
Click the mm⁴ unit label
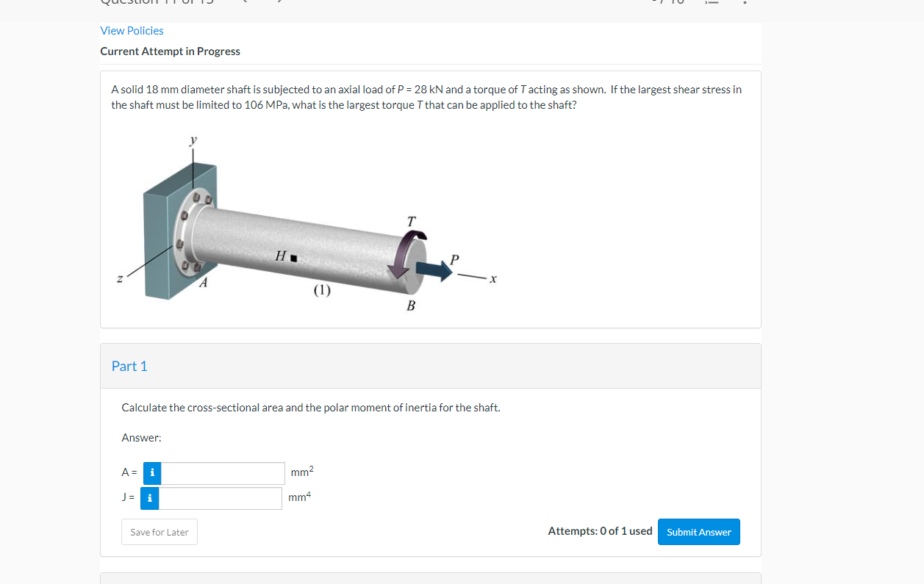(x=300, y=497)
